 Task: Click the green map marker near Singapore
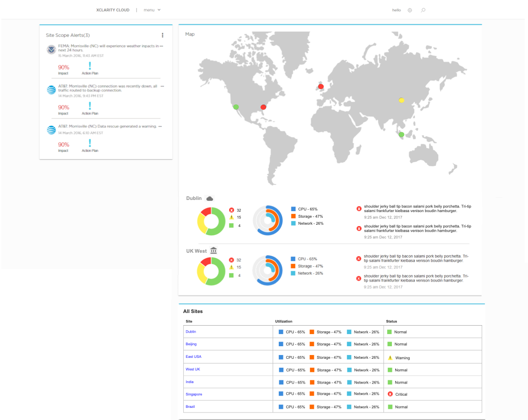pos(401,135)
